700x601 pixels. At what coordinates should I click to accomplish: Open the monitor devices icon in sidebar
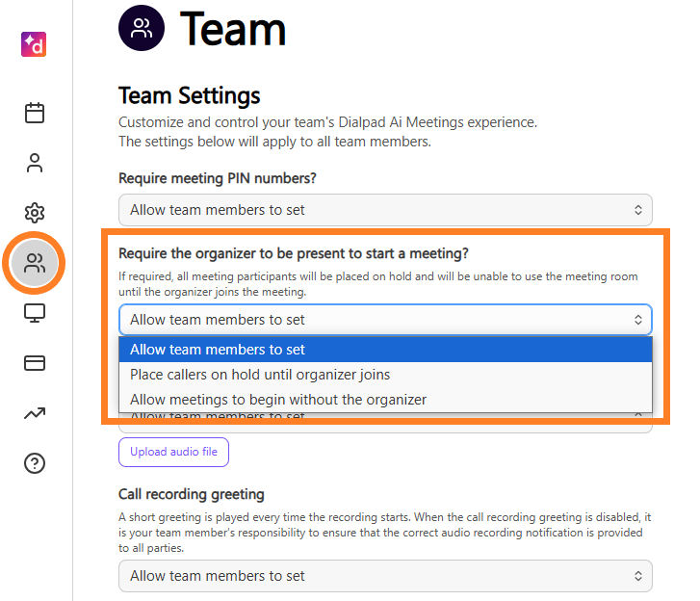pos(35,313)
